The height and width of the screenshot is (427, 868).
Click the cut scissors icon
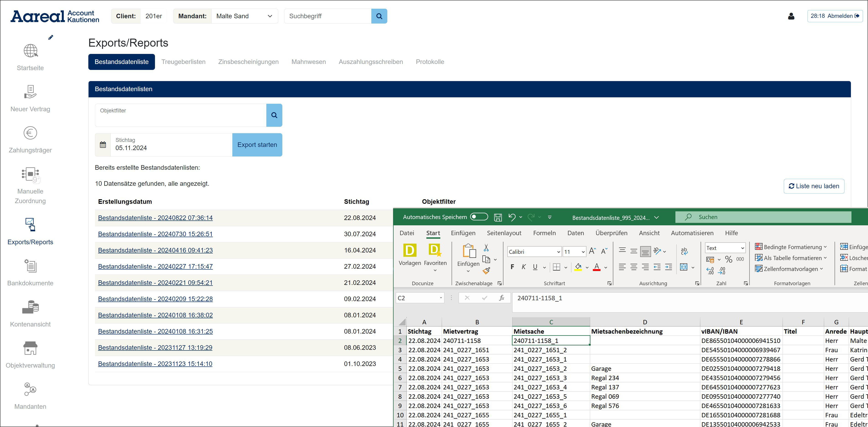pyautogui.click(x=486, y=248)
